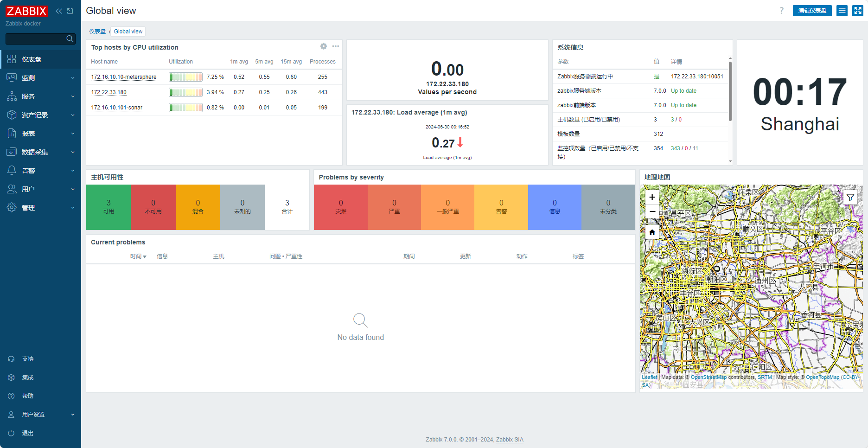Collapse the sidebar with the double-chevron toggle
The width and height of the screenshot is (868, 448).
pyautogui.click(x=58, y=11)
